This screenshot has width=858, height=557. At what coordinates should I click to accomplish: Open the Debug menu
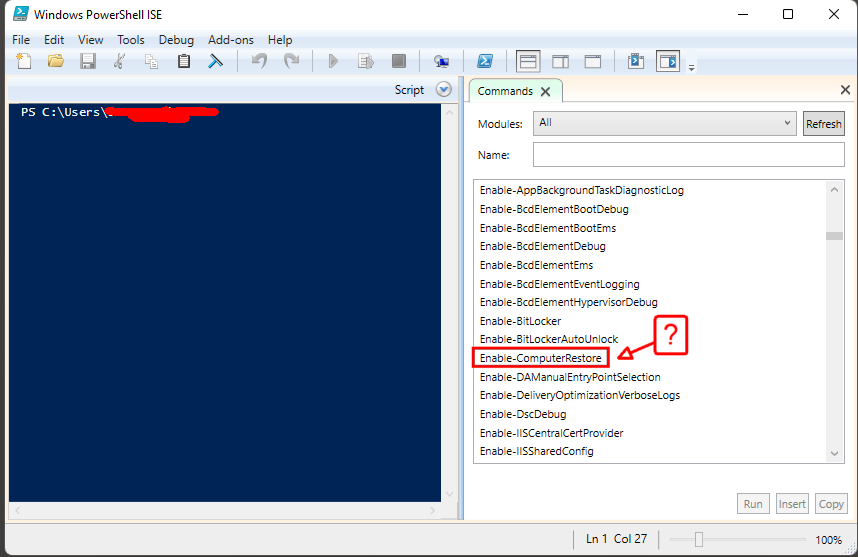[176, 40]
